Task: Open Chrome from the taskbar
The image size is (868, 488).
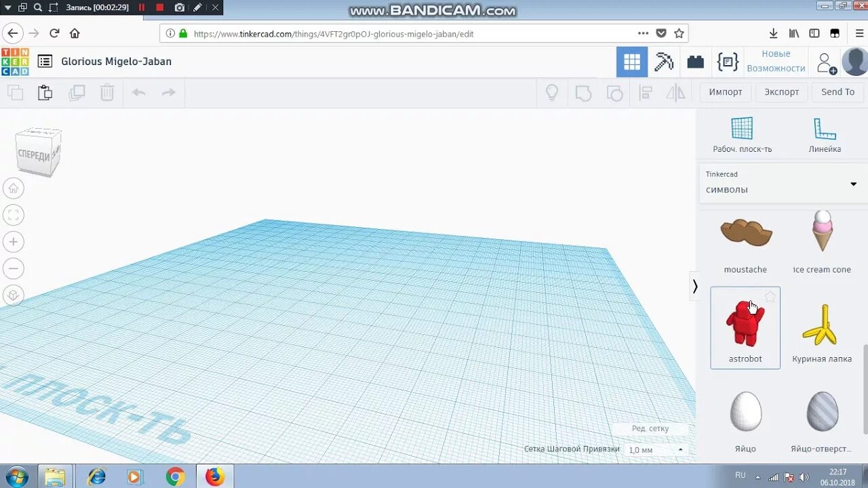Action: point(175,476)
